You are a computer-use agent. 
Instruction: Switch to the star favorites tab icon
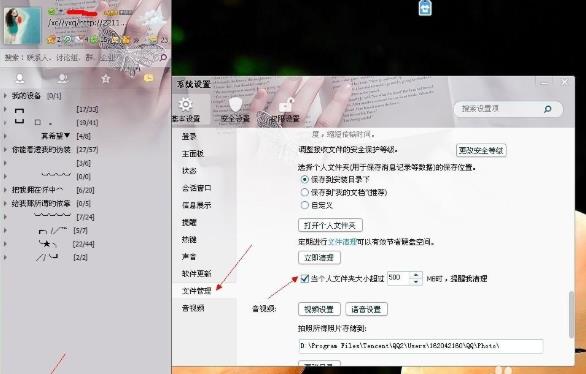[x=106, y=78]
